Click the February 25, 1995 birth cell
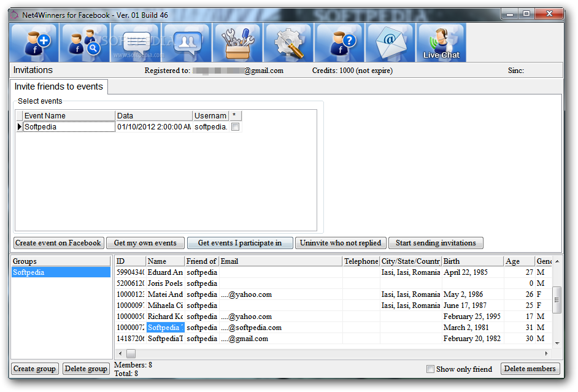Viewport: 578px width, 392px height. pos(473,317)
